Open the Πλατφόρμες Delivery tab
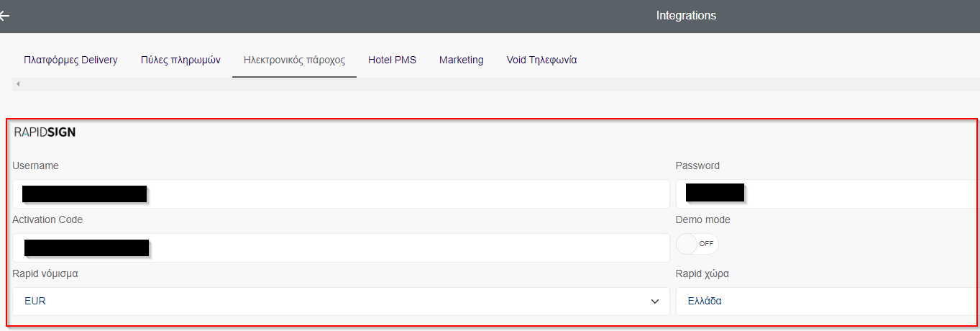This screenshot has width=980, height=331. pos(70,60)
